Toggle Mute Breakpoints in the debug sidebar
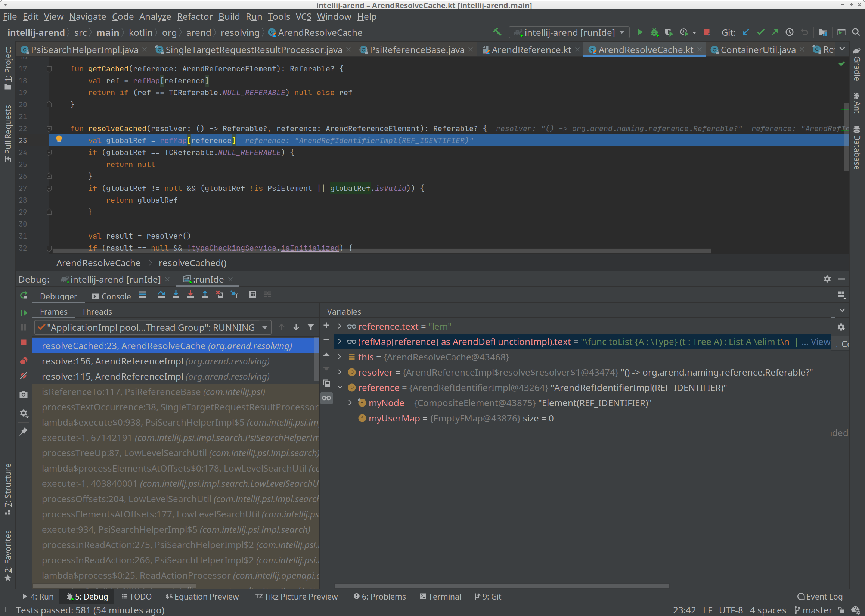Viewport: 865px width, 616px height. click(x=24, y=376)
